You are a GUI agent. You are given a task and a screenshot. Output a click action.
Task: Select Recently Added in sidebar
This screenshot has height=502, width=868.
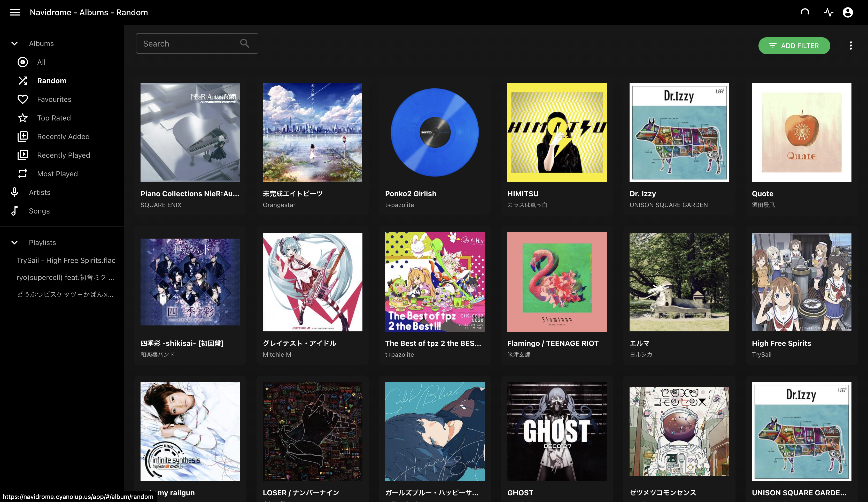tap(63, 136)
